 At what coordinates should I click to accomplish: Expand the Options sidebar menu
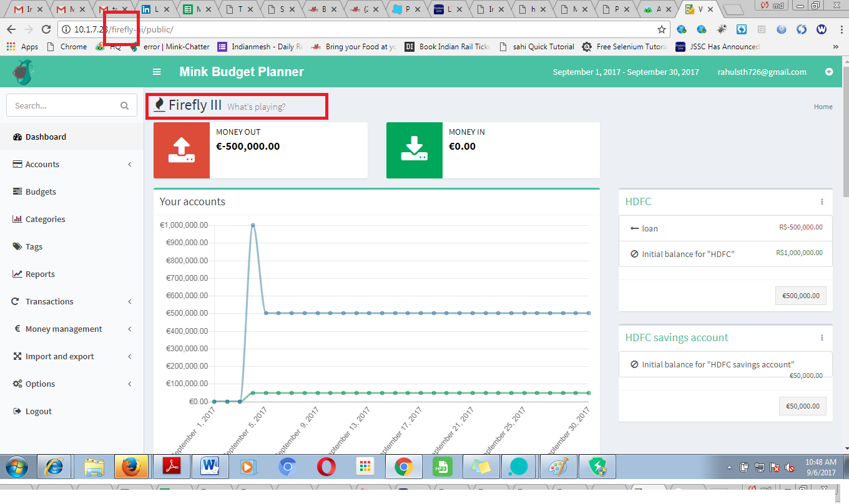coord(72,384)
